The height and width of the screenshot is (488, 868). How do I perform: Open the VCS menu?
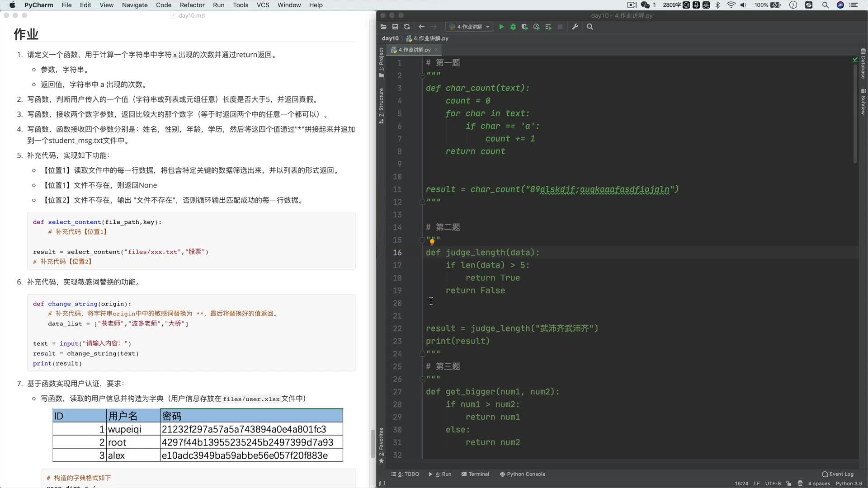point(263,5)
